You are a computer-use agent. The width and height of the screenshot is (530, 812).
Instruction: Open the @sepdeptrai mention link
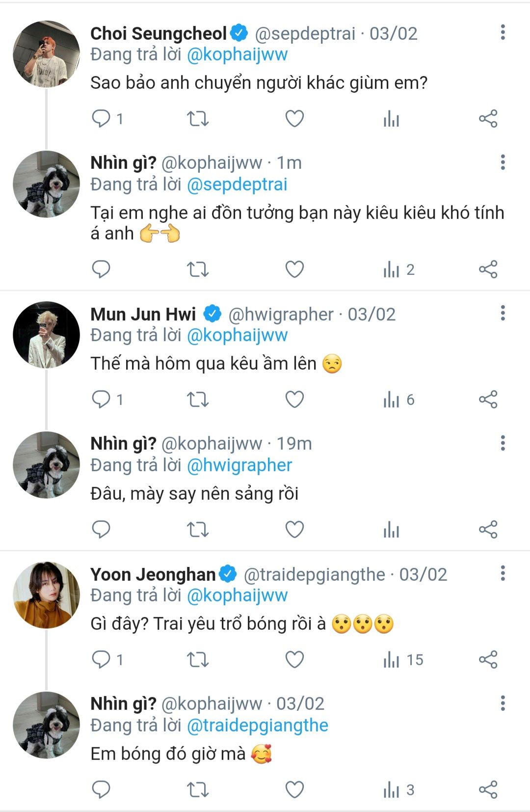click(238, 185)
